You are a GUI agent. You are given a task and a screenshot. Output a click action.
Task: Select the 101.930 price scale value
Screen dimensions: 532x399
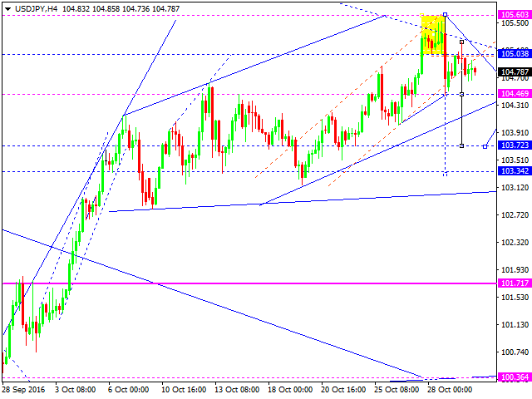(x=515, y=270)
